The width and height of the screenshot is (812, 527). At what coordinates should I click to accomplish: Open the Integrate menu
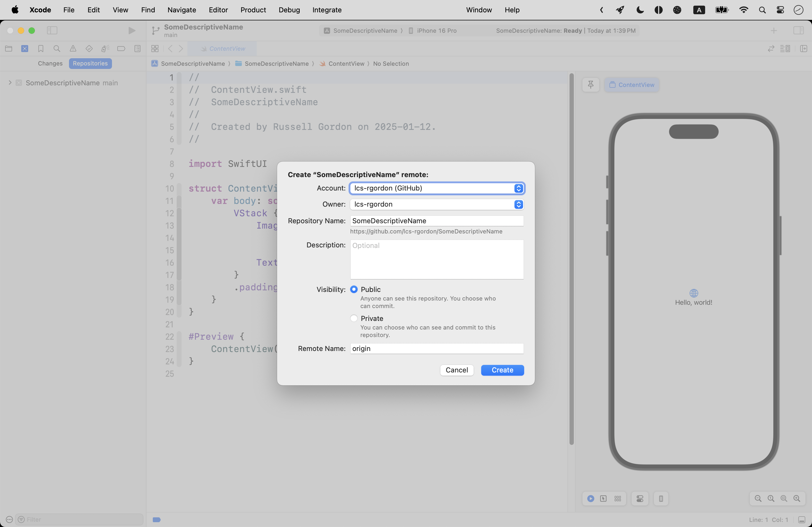327,10
